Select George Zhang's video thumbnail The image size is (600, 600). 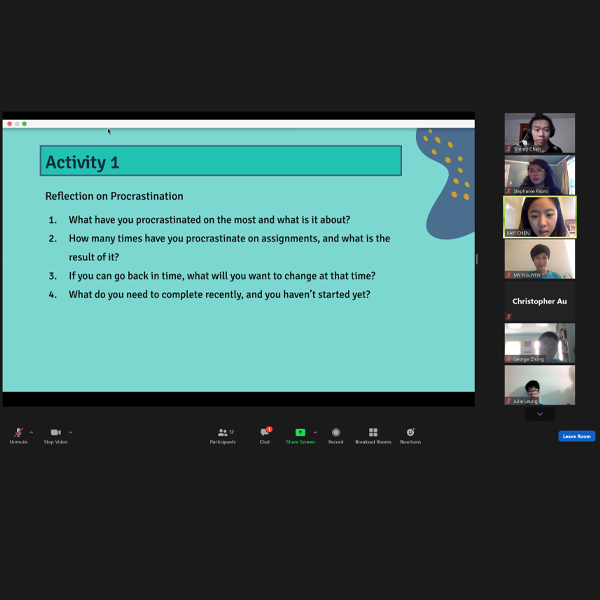pyautogui.click(x=540, y=343)
